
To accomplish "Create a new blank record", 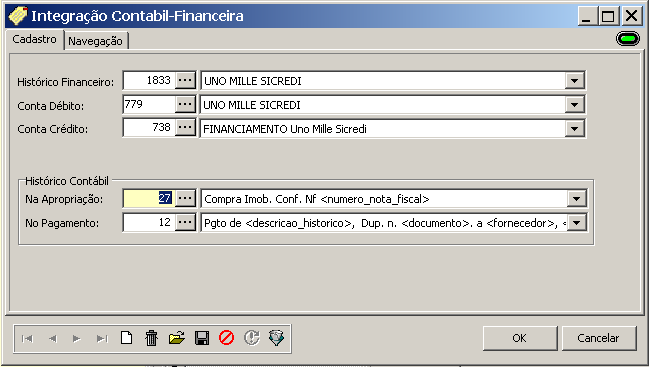I will [x=127, y=338].
